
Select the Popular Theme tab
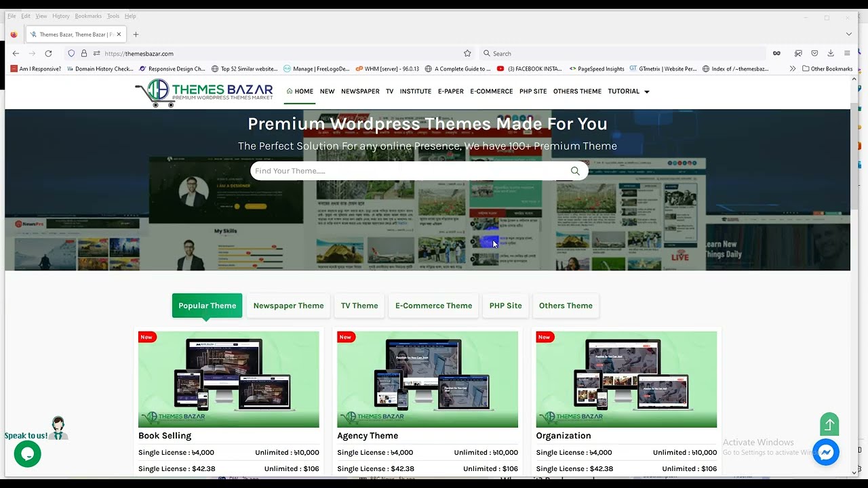pyautogui.click(x=207, y=306)
